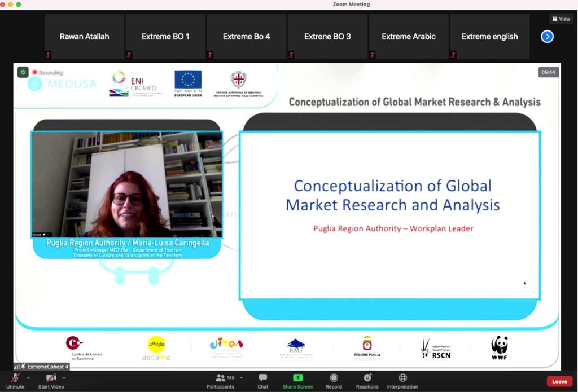
Task: Leave the meeting
Action: point(559,381)
